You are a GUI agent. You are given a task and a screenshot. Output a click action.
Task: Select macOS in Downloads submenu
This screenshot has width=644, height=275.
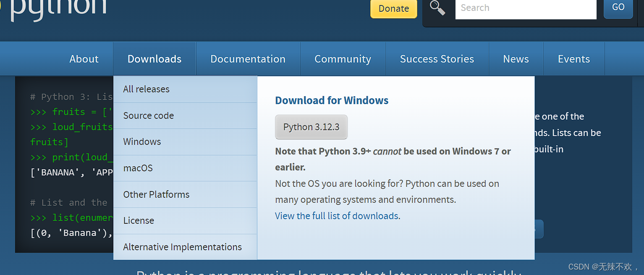point(185,168)
